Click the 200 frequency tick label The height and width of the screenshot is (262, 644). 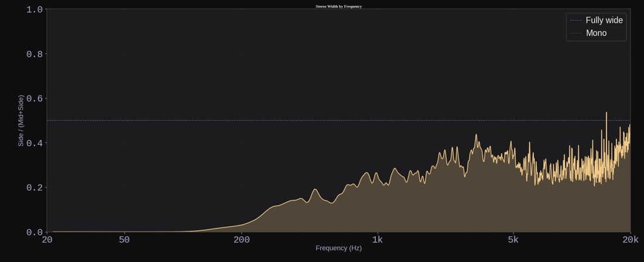click(x=241, y=240)
